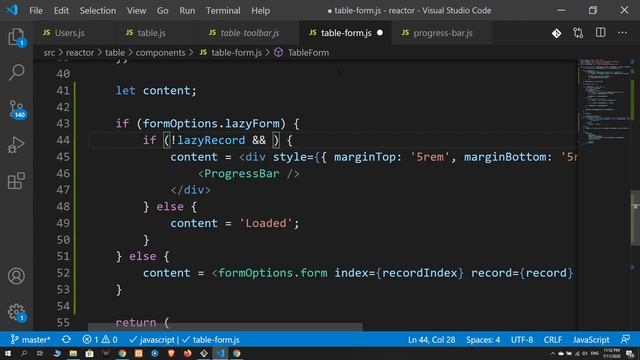Click the VS Code logo in title bar

click(x=12, y=10)
